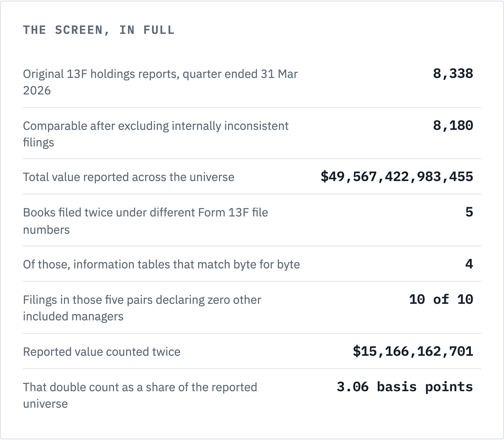Select 'That double count as a share' label
The height and width of the screenshot is (440, 504).
coord(140,396)
